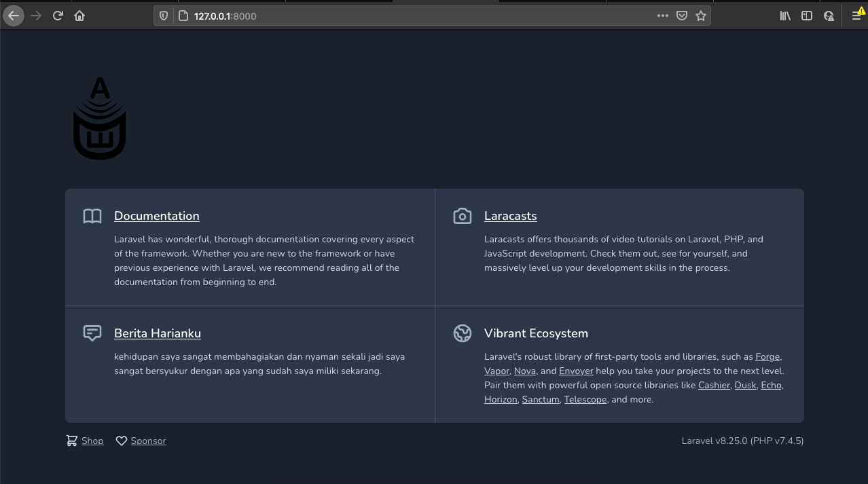The height and width of the screenshot is (484, 868).
Task: Click the 'kehidupan saya sangat membahagiakan' paragraph
Action: [x=259, y=364]
